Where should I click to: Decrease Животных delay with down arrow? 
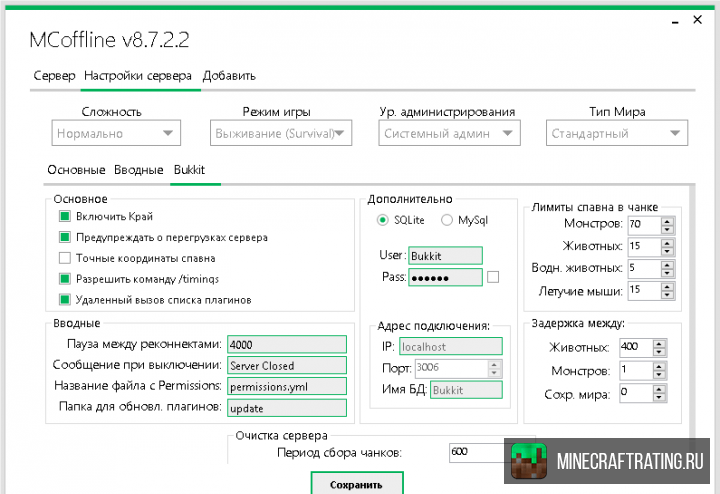click(x=659, y=352)
